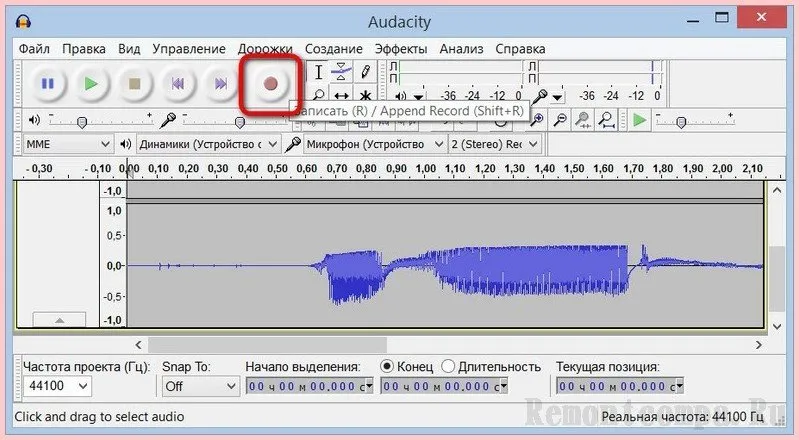Click the Audacity headphones app icon

[23, 21]
